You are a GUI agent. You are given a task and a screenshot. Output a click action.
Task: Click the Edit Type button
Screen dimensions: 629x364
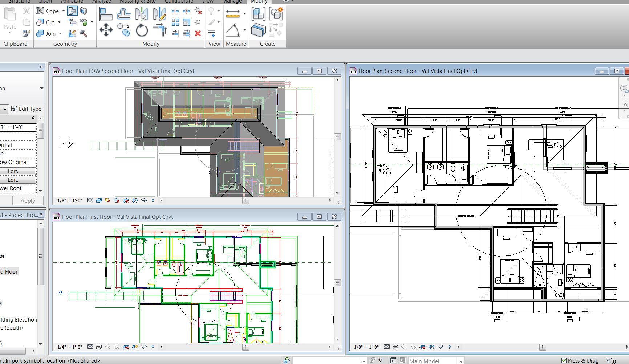(x=27, y=109)
